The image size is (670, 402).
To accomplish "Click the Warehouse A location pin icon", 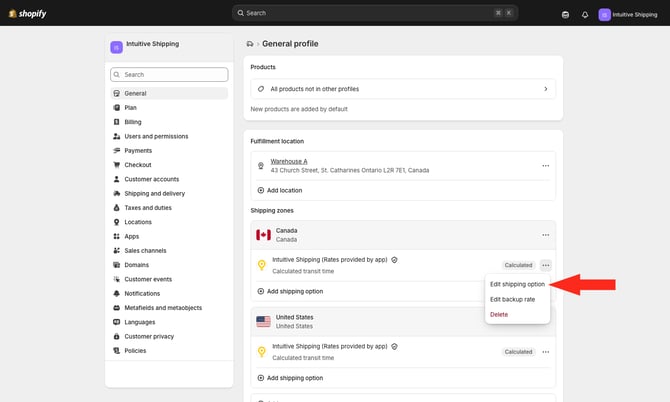I will coord(261,166).
